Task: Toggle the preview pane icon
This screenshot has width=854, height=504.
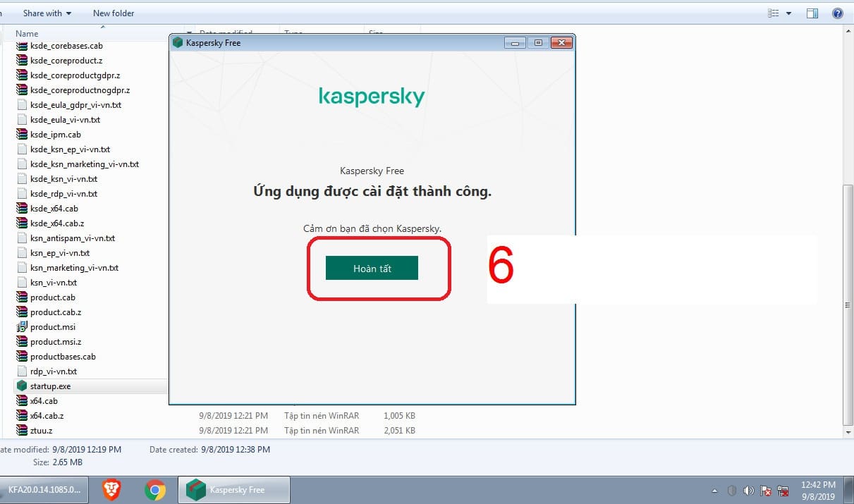Action: [812, 13]
